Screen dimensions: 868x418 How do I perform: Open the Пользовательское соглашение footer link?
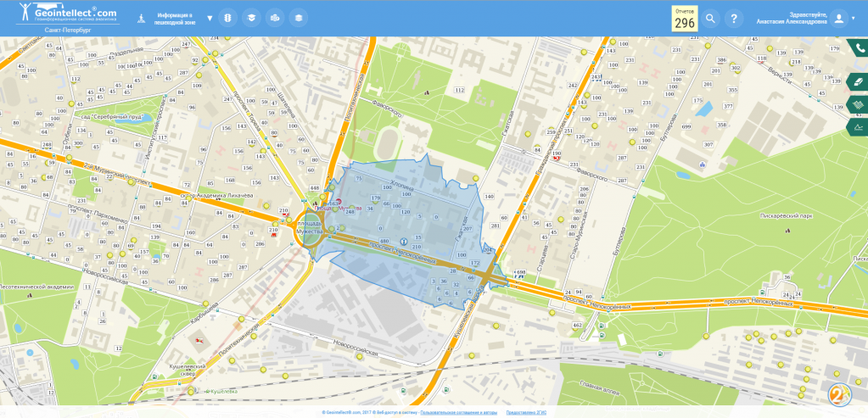pyautogui.click(x=458, y=413)
